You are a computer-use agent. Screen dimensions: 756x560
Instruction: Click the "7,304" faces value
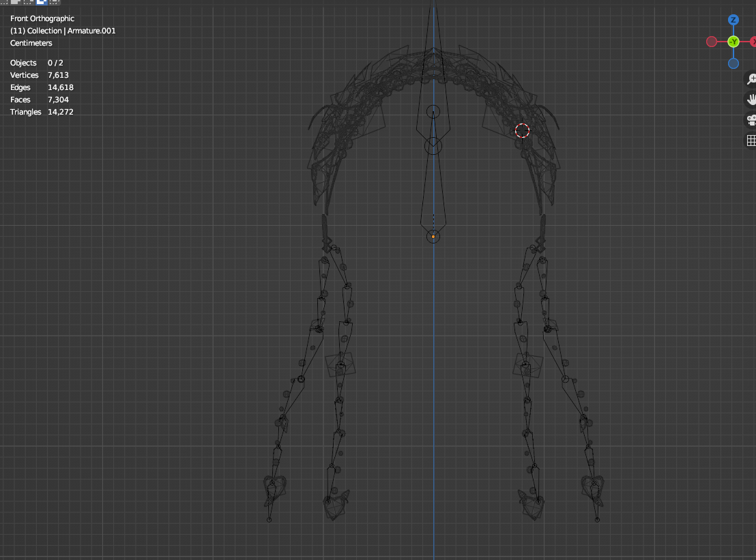pyautogui.click(x=59, y=100)
